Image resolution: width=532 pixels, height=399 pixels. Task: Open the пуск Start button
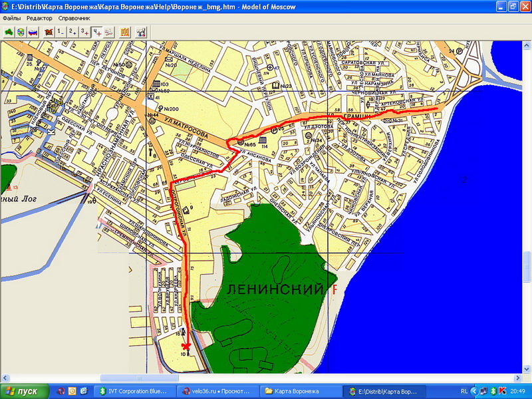pos(23,390)
